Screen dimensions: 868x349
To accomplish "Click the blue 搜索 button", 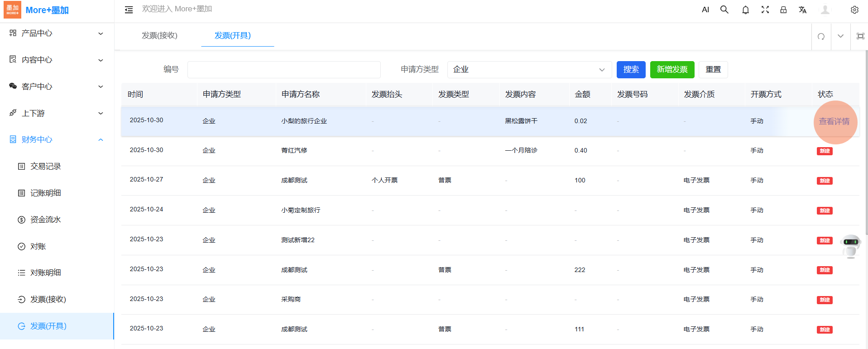I will 631,70.
